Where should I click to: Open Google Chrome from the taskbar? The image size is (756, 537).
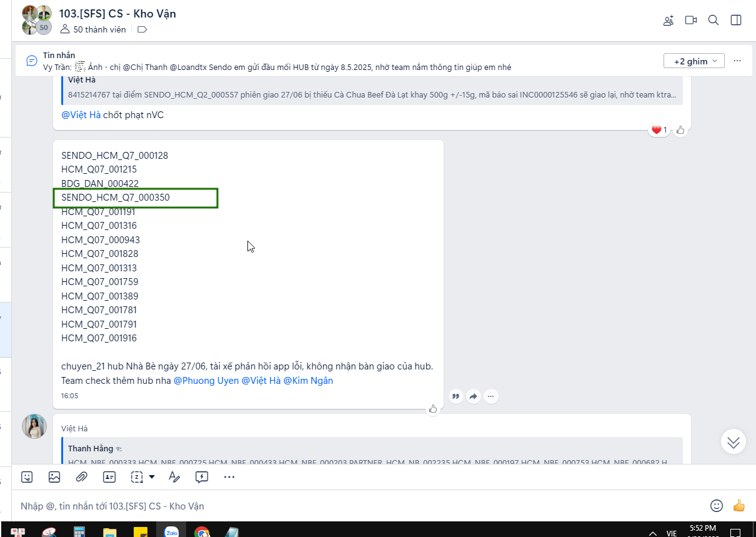(202, 532)
